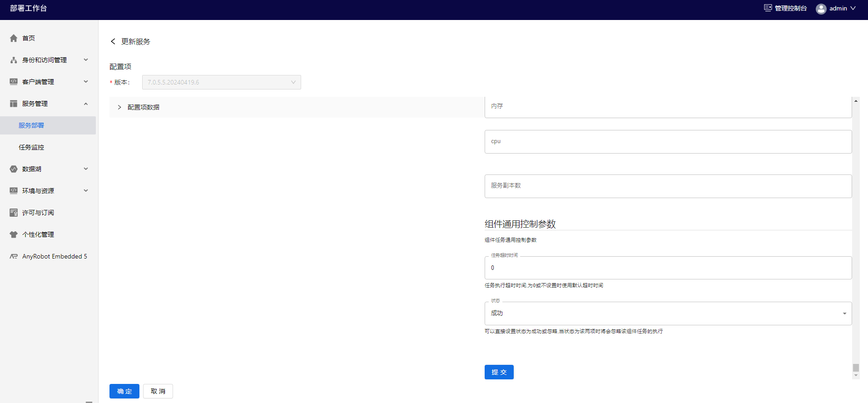Expand the 客户端管理 submenu chevron
The image size is (868, 403).
tap(86, 82)
